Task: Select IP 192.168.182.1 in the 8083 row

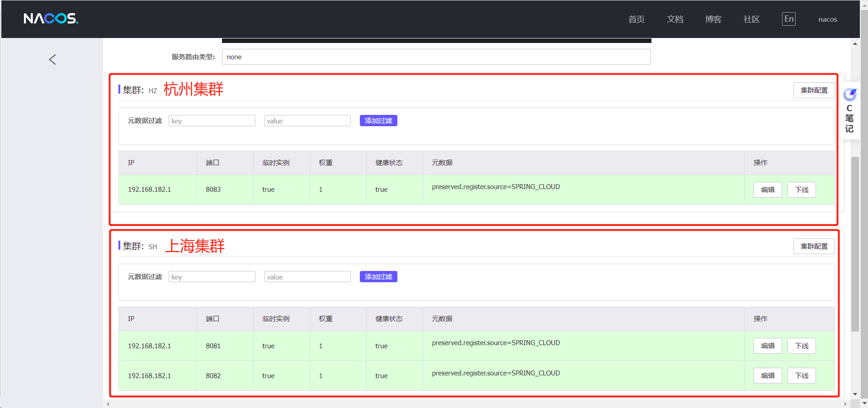Action: pyautogui.click(x=150, y=190)
